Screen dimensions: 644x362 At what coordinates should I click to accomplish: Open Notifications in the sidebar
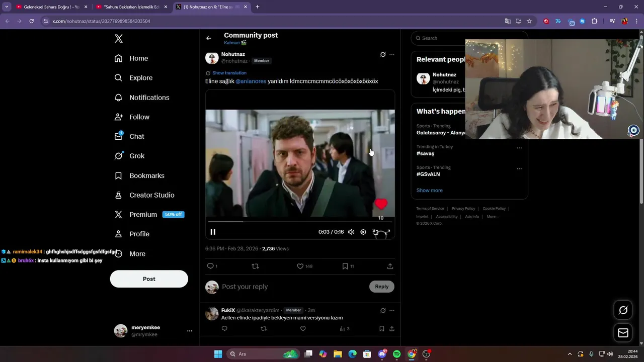click(142, 98)
